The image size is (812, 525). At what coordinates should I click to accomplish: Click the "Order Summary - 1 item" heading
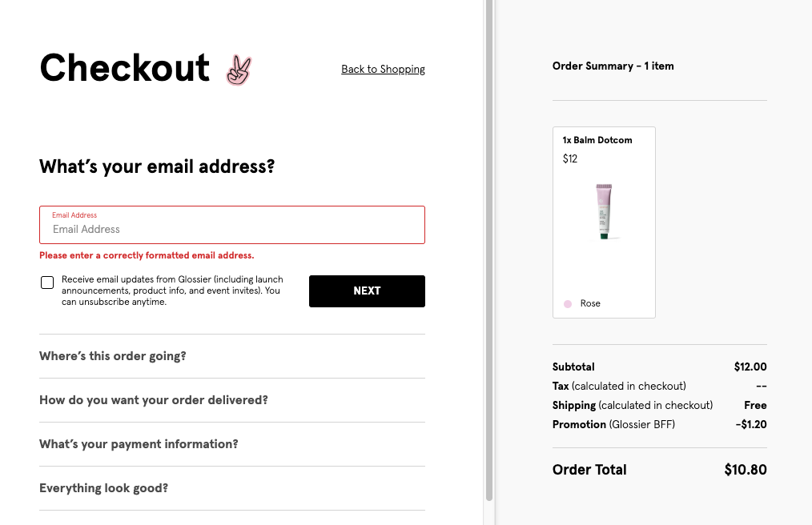click(x=613, y=66)
